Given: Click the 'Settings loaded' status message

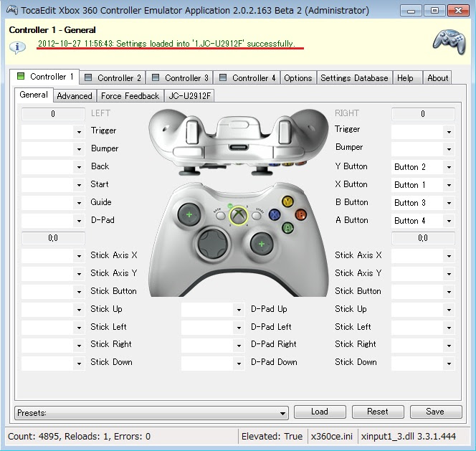Looking at the screenshot, I should 166,44.
